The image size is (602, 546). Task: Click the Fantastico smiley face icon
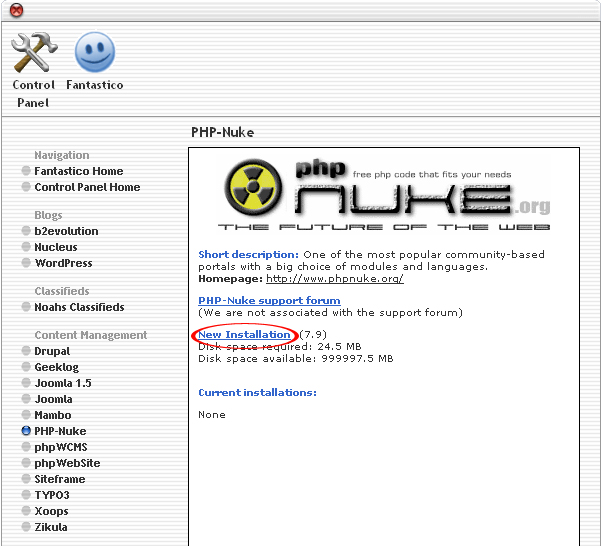95,52
